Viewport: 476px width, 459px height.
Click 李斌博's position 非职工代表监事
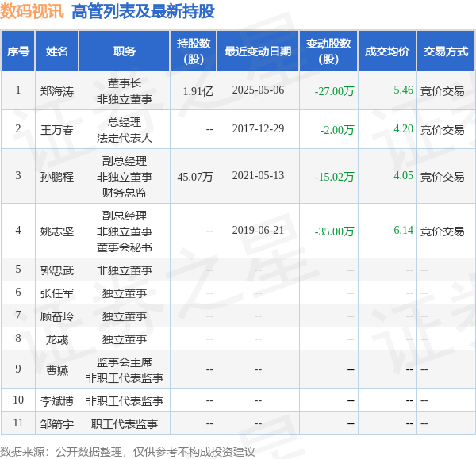pyautogui.click(x=125, y=401)
